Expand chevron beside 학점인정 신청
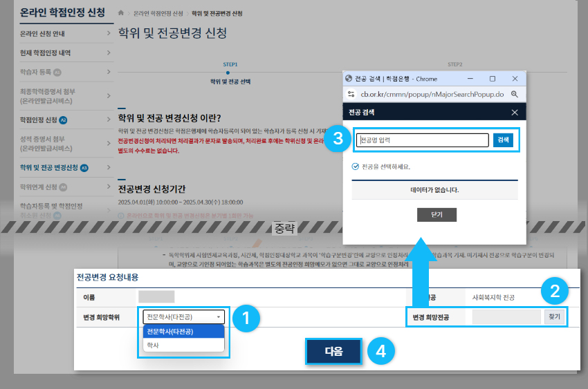Image resolution: width=588 pixels, height=389 pixels. (x=109, y=120)
